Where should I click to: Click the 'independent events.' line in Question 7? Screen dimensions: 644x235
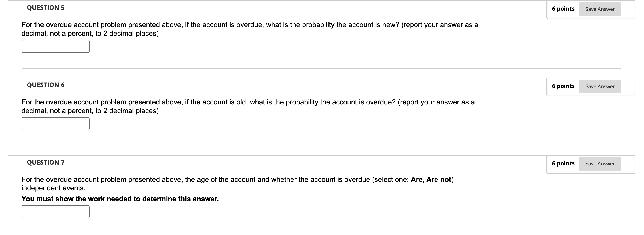click(x=54, y=188)
